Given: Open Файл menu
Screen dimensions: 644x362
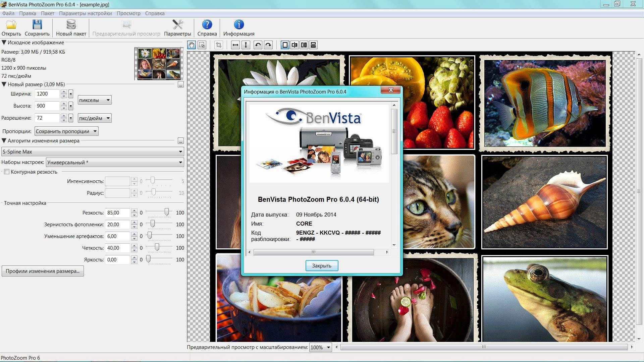Looking at the screenshot, I should point(8,13).
